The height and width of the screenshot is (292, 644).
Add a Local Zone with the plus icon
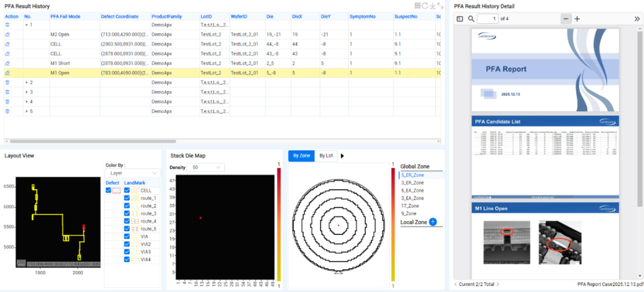pyautogui.click(x=433, y=222)
